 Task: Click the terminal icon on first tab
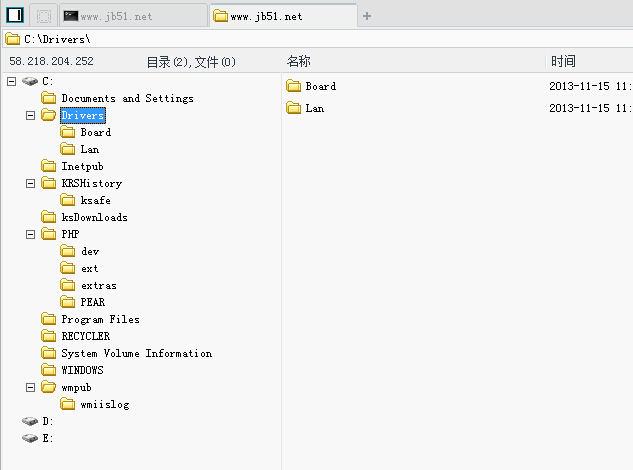[x=71, y=16]
